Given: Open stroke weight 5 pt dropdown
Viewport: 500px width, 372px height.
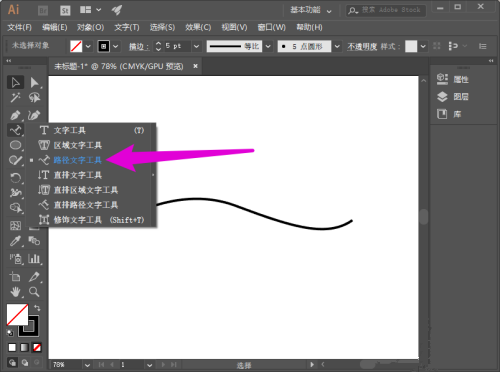Looking at the screenshot, I should point(197,46).
